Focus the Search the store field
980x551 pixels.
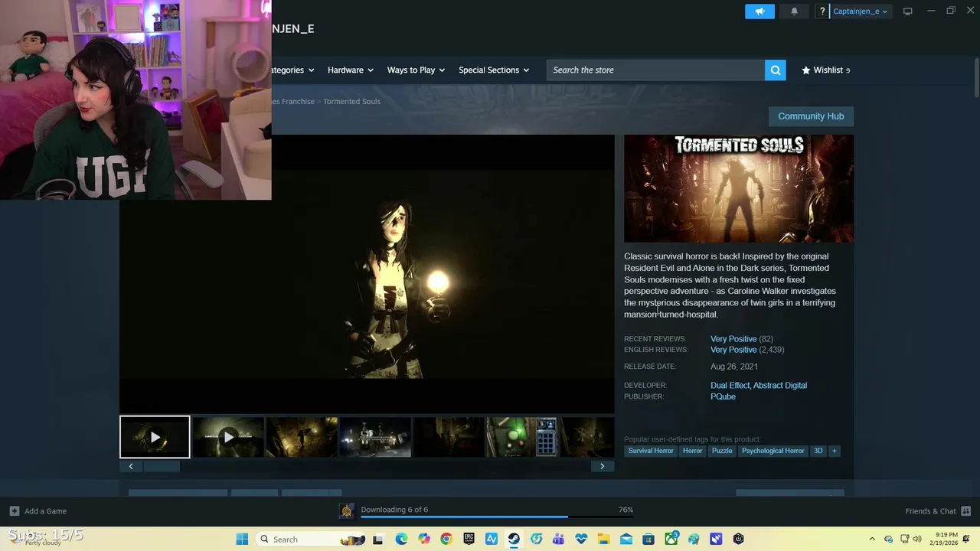point(656,70)
